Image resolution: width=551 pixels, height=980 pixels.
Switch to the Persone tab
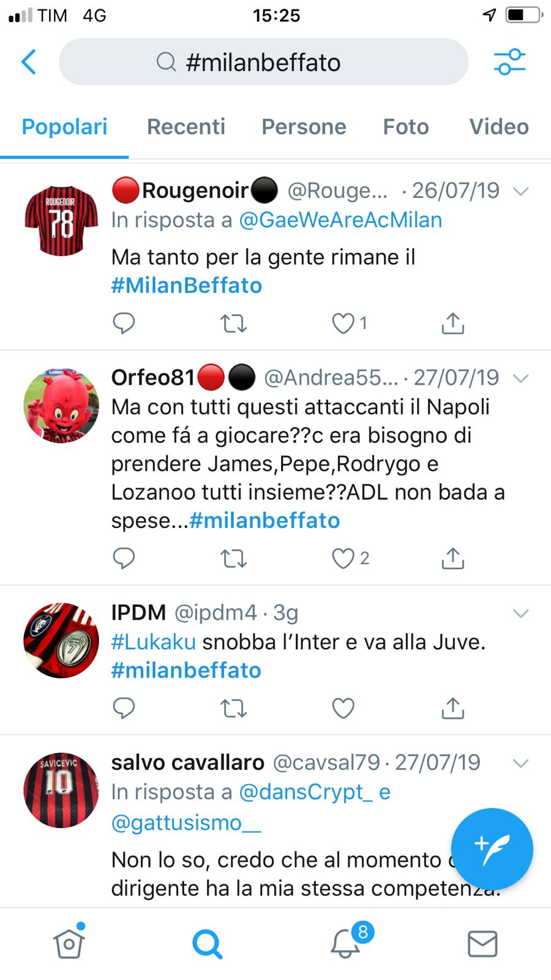[x=304, y=127]
